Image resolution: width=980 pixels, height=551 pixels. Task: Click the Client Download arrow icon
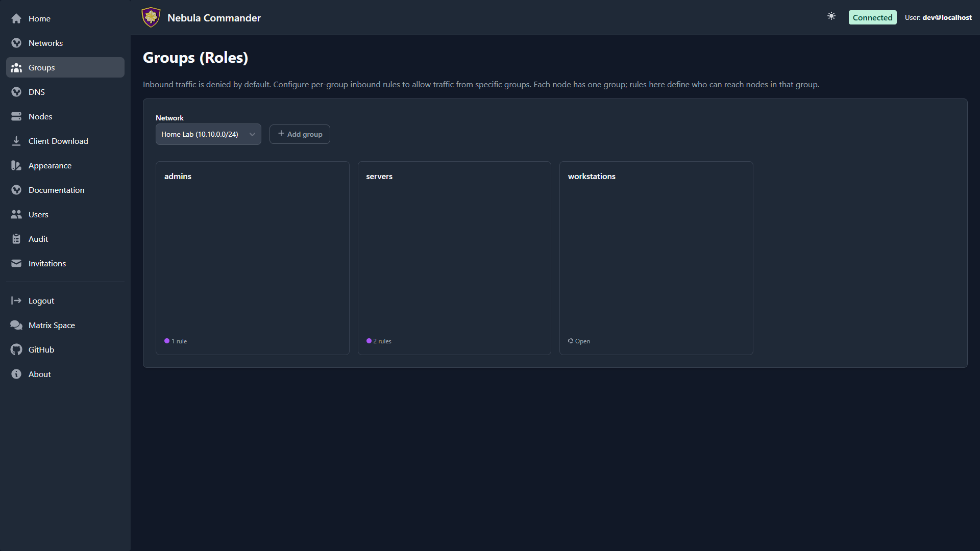pyautogui.click(x=16, y=141)
